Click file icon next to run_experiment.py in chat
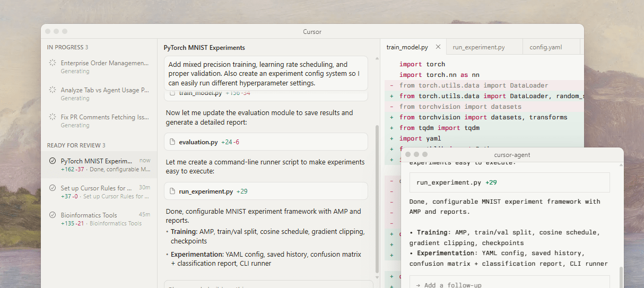 172,191
